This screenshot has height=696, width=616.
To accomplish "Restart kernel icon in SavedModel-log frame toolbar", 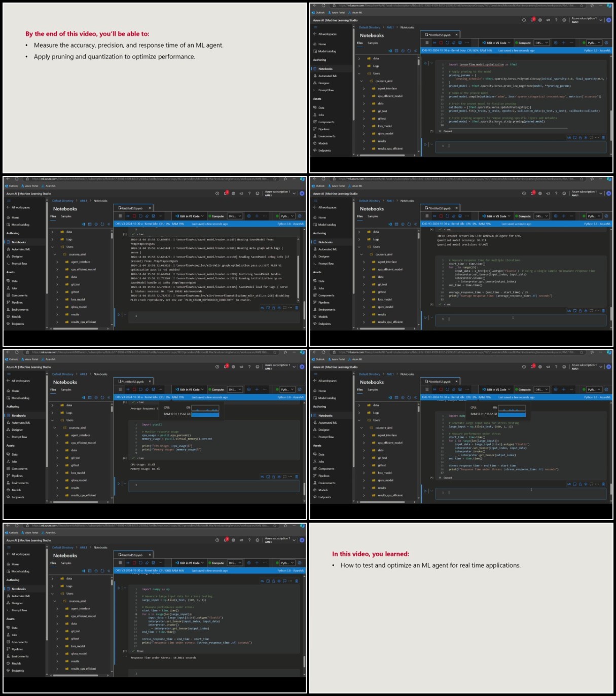I will 140,216.
